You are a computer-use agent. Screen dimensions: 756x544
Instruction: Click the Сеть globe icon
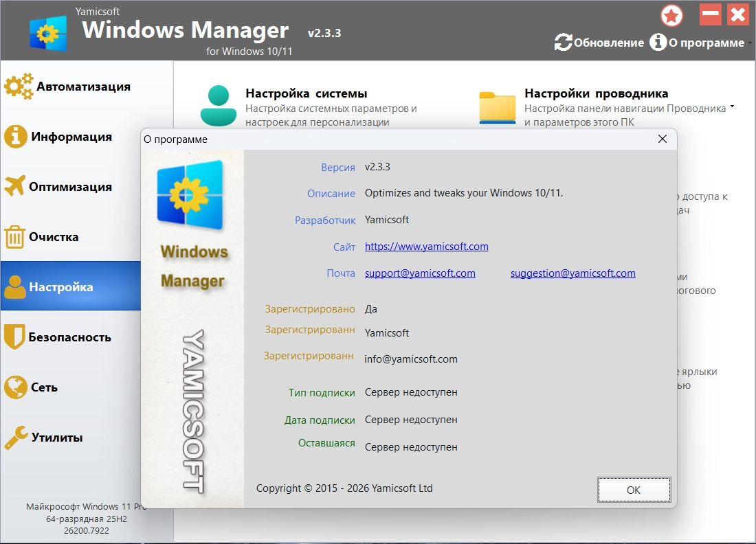point(15,387)
